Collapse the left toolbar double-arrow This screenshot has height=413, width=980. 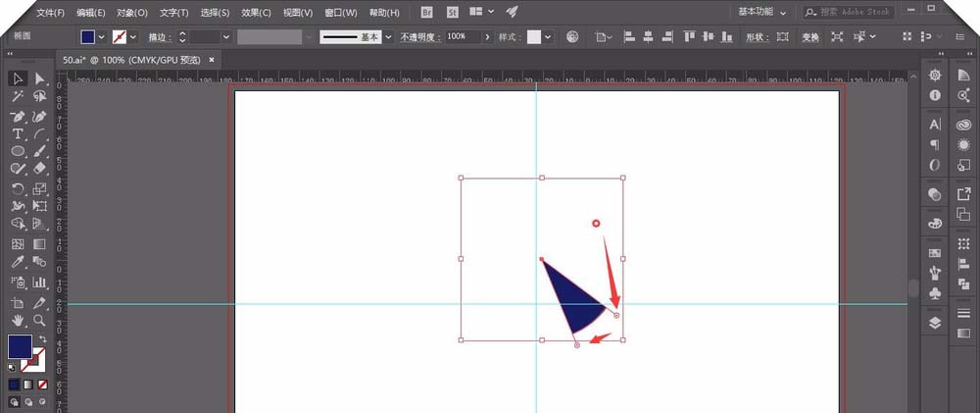[11, 54]
